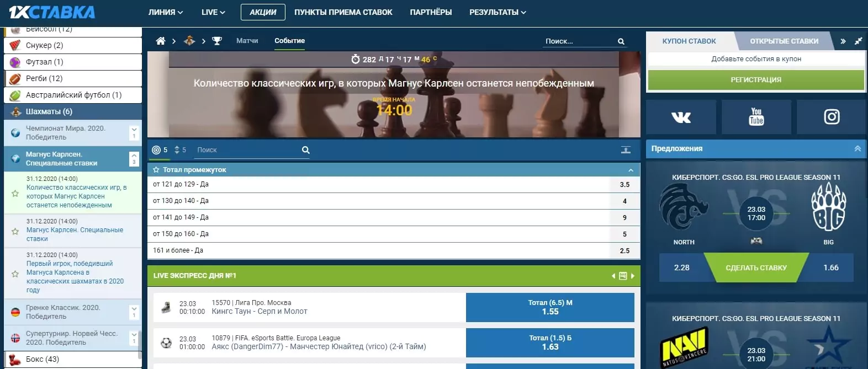Click the magnifier icon in the markets search bar
868x369 pixels.
coord(306,150)
